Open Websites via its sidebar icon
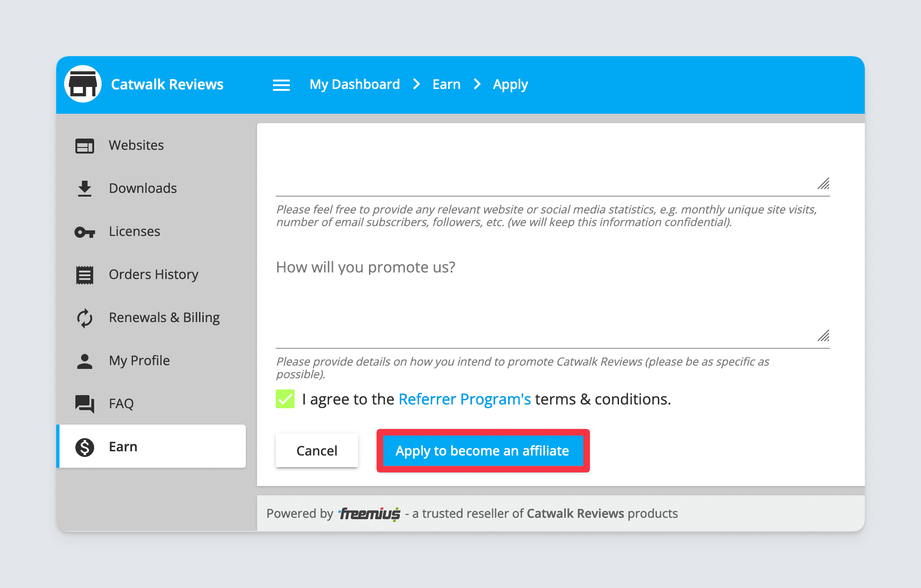The image size is (921, 588). point(85,146)
